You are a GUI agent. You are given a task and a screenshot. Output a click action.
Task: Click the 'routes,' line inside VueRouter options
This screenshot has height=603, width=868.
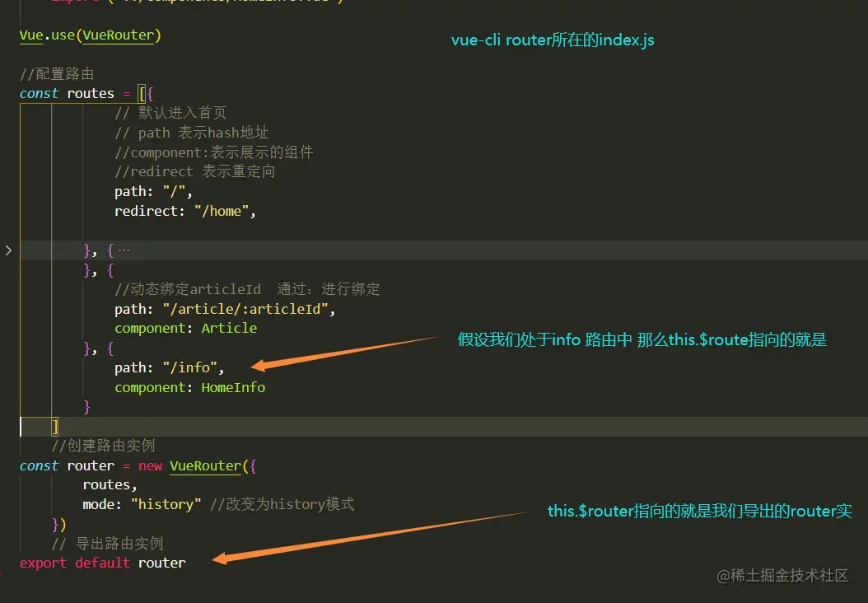coord(110,484)
